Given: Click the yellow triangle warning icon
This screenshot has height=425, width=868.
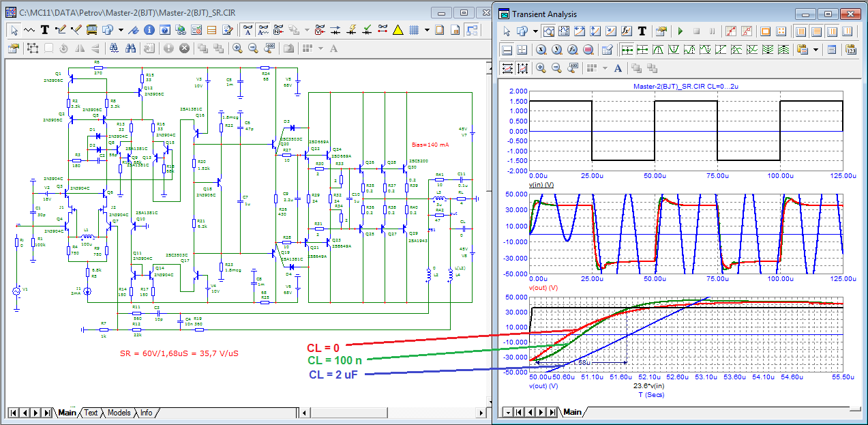Looking at the screenshot, I should [x=398, y=29].
